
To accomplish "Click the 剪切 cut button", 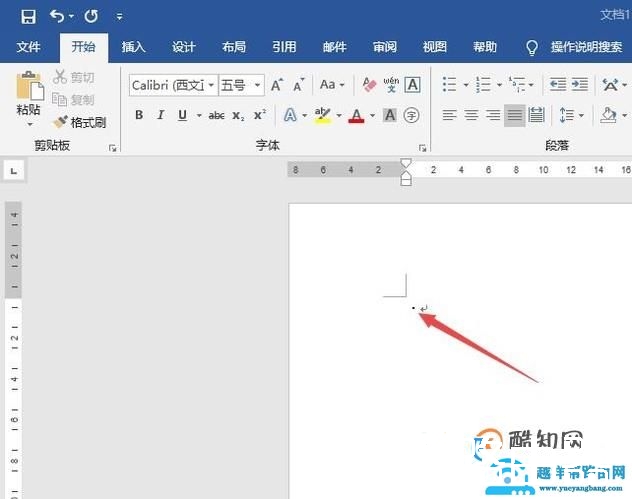I will pyautogui.click(x=74, y=77).
